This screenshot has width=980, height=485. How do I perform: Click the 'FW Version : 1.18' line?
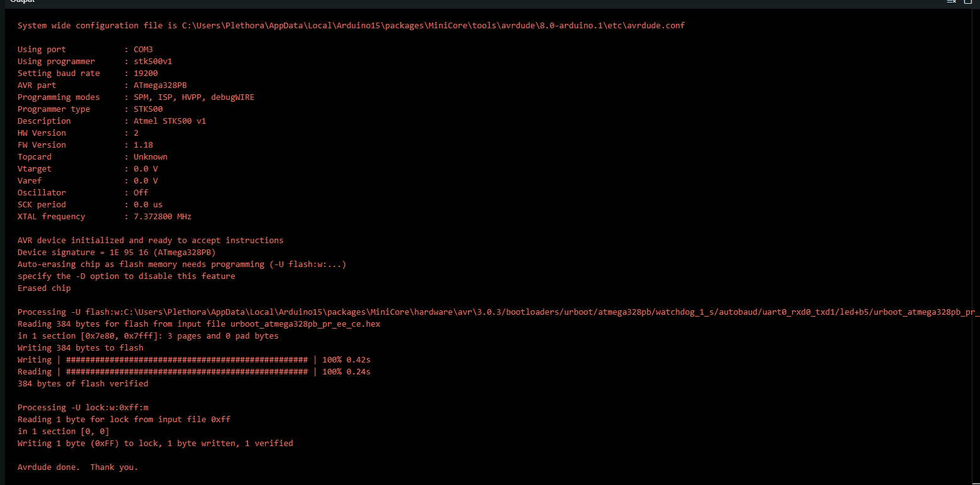pos(85,145)
